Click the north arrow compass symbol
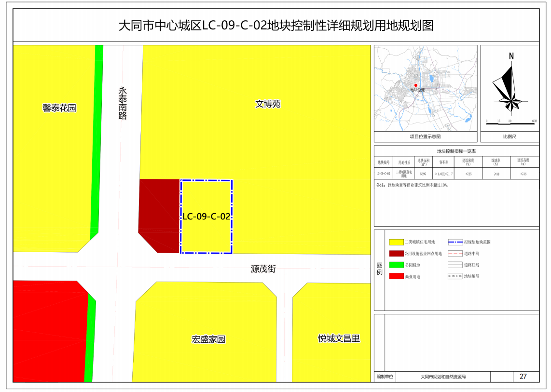The height and width of the screenshot is (392, 551). coord(510,87)
